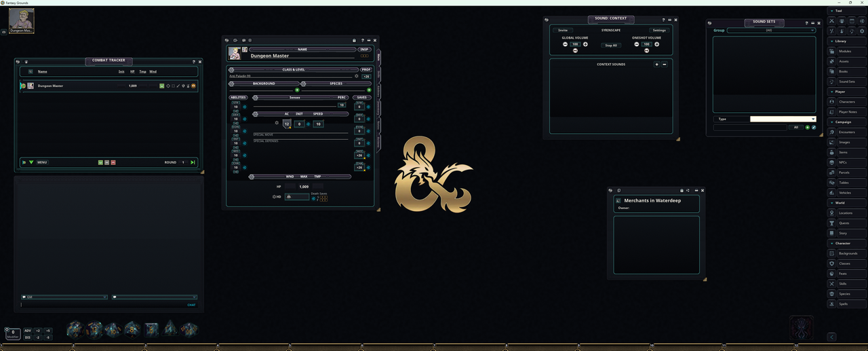The image size is (868, 351).
Task: Decrease the Global Volume with minus
Action: coord(565,44)
